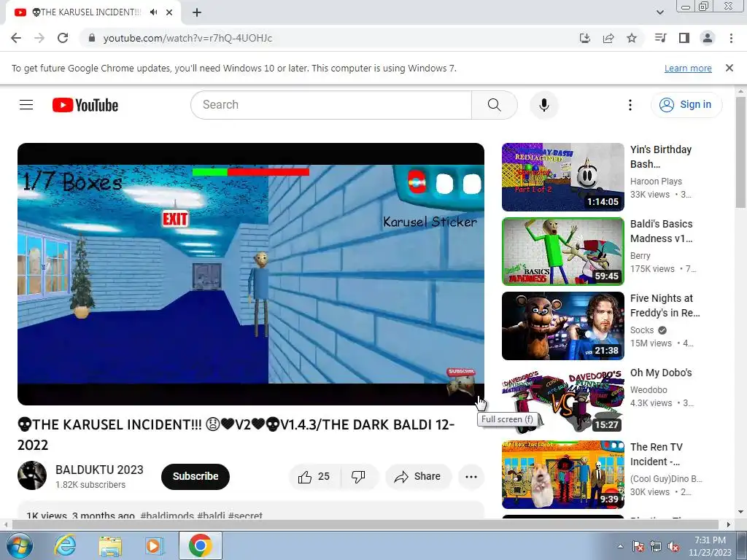747x560 pixels.
Task: Open Learn more link about updates
Action: (688, 68)
